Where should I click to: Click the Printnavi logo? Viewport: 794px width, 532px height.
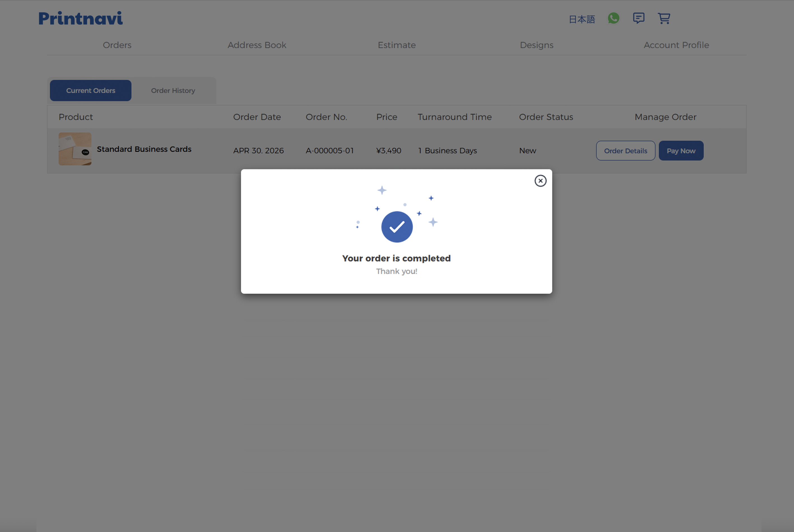point(80,18)
